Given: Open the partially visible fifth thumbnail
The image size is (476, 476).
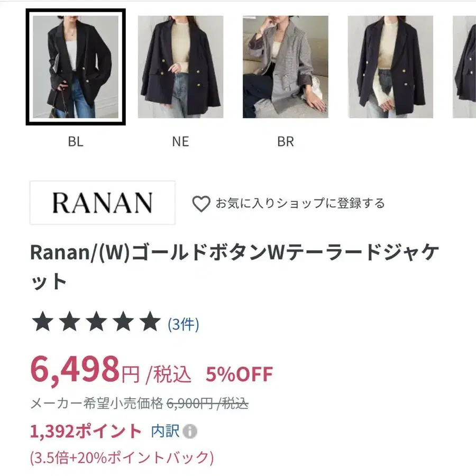Looking at the screenshot, I should pyautogui.click(x=464, y=67).
